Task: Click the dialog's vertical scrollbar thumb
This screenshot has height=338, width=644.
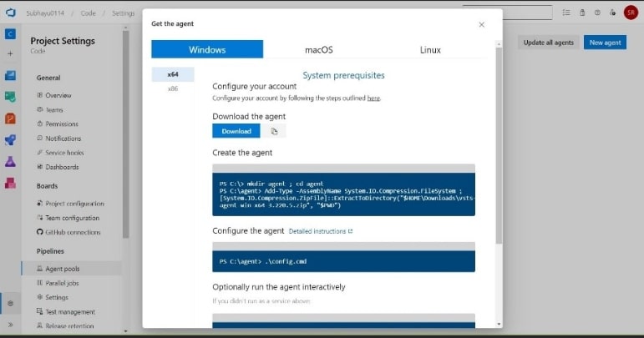Action: pyautogui.click(x=499, y=145)
